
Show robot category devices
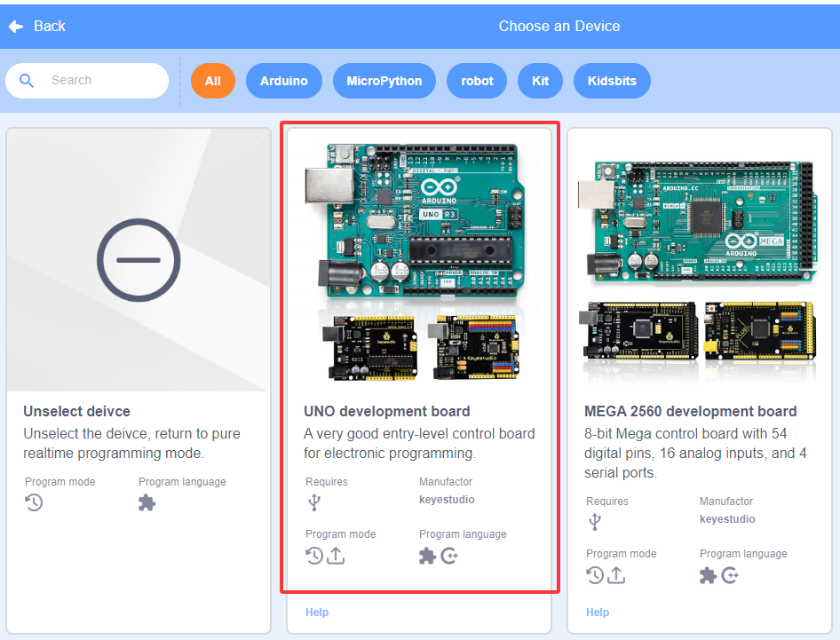(x=477, y=81)
